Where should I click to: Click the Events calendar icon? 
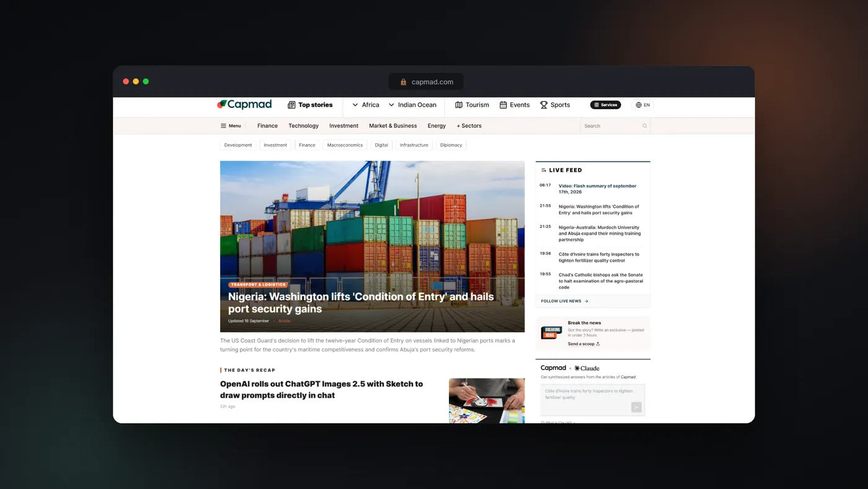coord(503,105)
